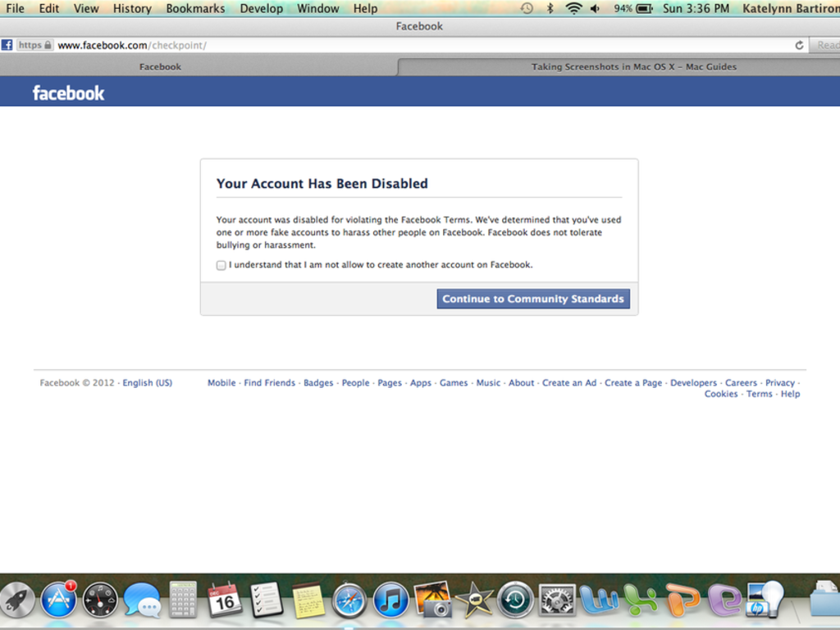Open Time Machine from the Dock

click(516, 600)
